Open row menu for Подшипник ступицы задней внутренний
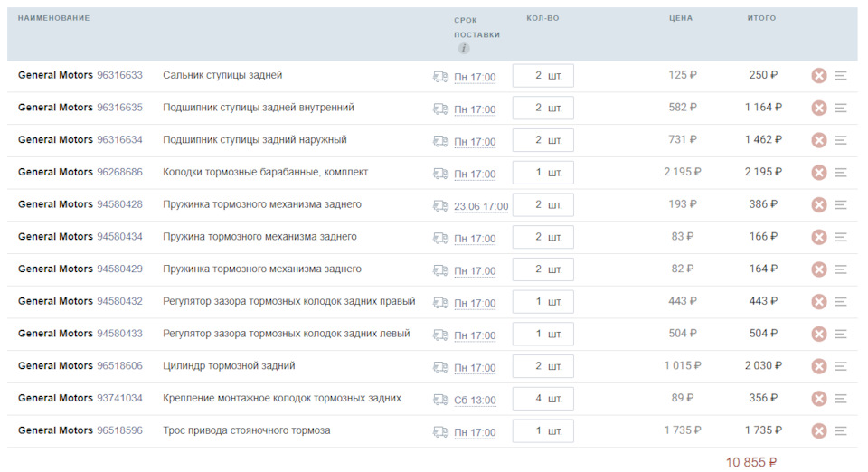 pyautogui.click(x=841, y=109)
